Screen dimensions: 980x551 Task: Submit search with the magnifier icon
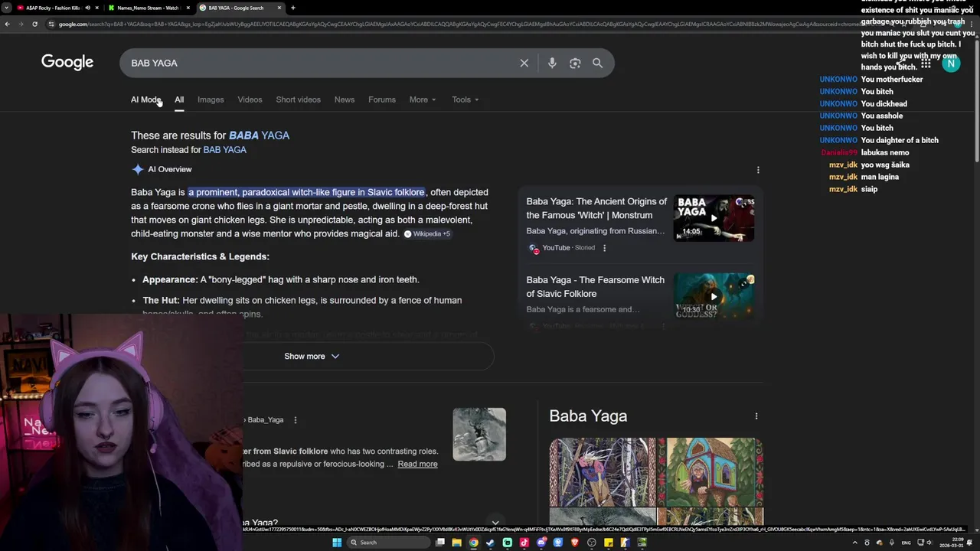[x=598, y=63]
